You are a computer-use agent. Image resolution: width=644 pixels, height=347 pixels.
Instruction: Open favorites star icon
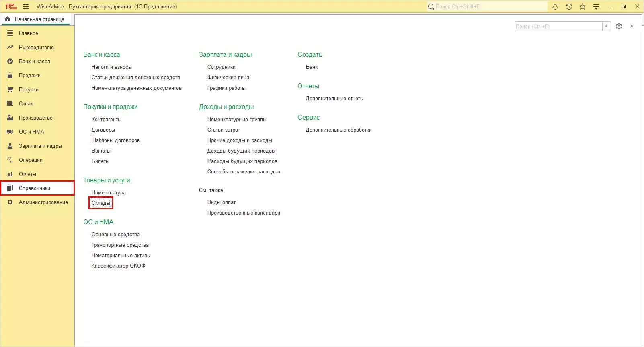point(582,6)
